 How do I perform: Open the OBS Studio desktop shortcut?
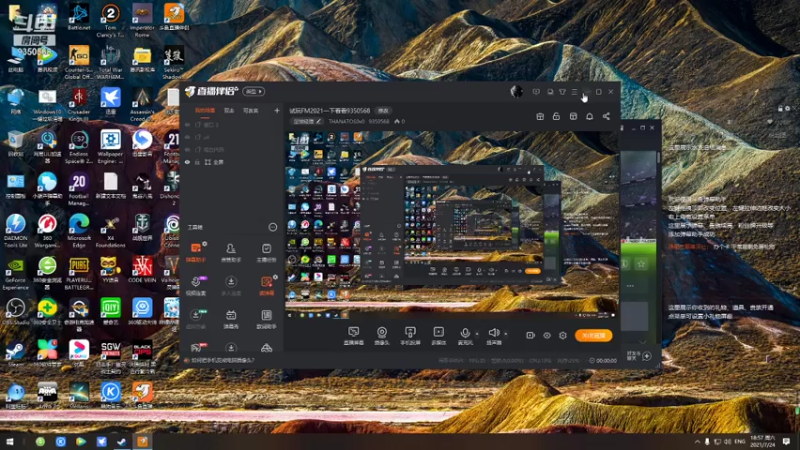pos(15,311)
